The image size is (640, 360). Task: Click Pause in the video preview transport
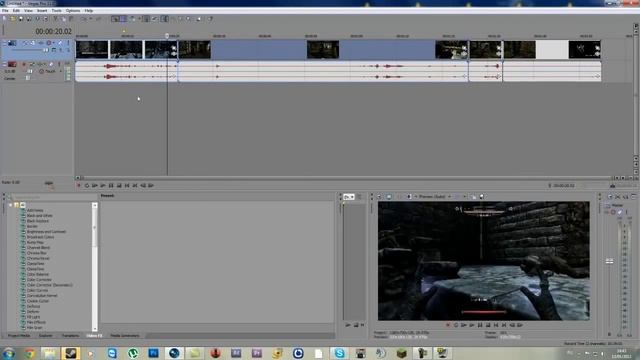[480, 325]
